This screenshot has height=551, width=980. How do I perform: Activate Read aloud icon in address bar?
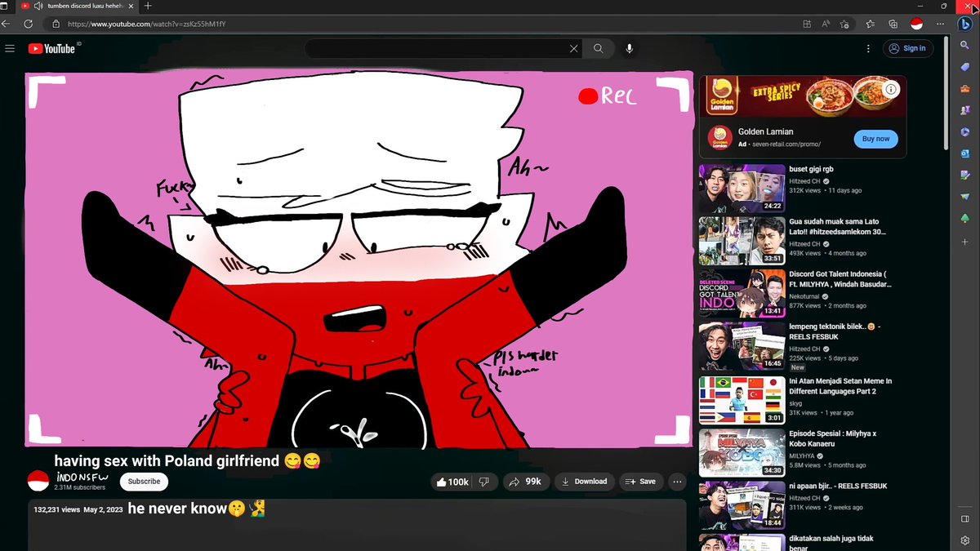[x=826, y=24]
